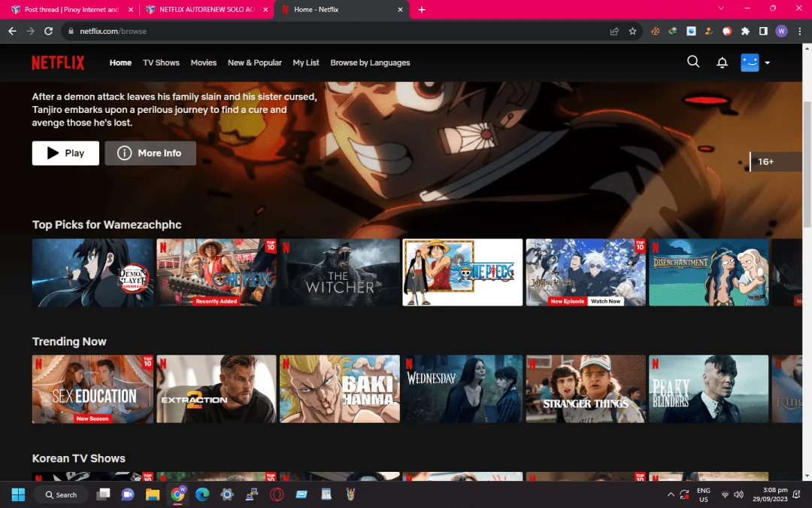The width and height of the screenshot is (812, 508).
Task: Click the taskbar Search box
Action: click(61, 494)
